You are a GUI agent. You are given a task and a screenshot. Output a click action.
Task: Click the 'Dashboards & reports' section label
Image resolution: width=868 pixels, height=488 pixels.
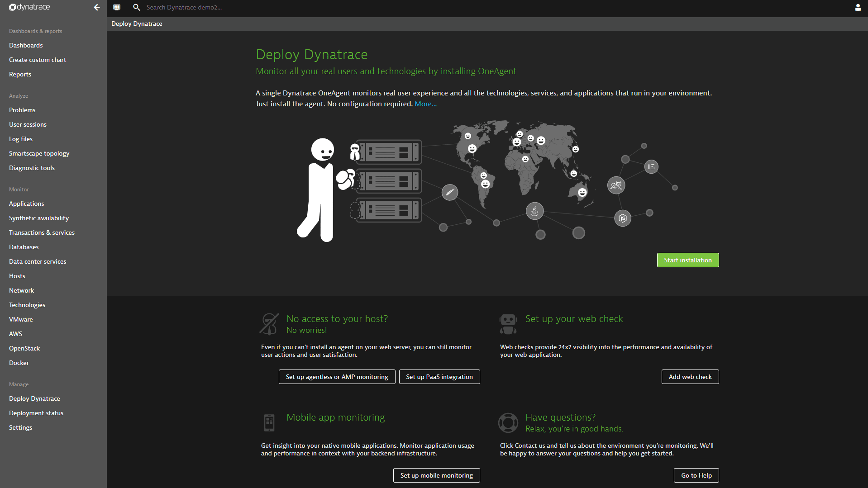35,31
